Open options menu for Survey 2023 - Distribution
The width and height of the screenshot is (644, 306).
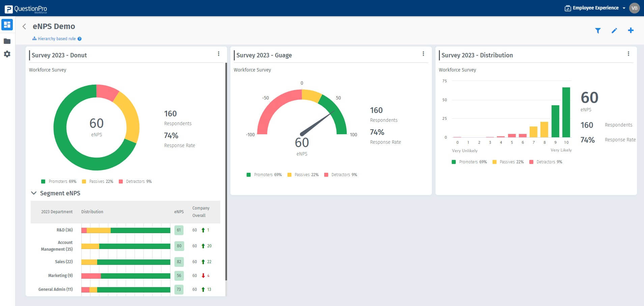click(628, 53)
